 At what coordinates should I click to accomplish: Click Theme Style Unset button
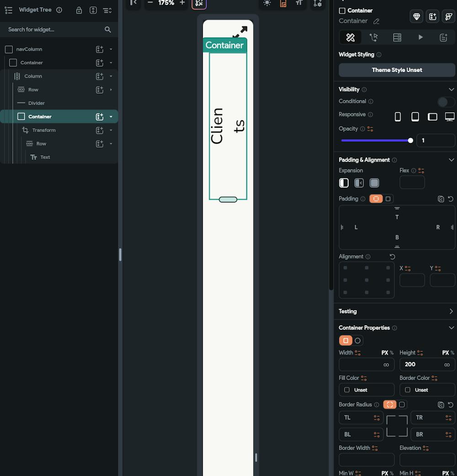point(397,70)
